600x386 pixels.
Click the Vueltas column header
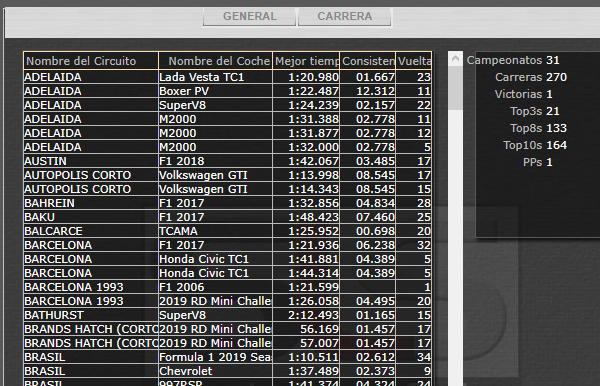(x=414, y=61)
